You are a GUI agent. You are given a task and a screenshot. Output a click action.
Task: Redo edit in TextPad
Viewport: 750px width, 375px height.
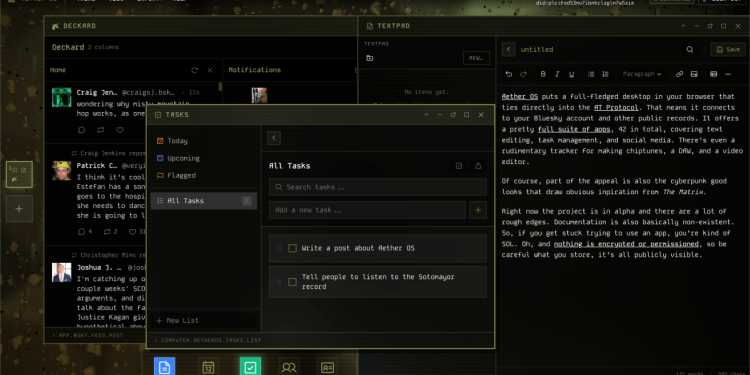point(523,74)
